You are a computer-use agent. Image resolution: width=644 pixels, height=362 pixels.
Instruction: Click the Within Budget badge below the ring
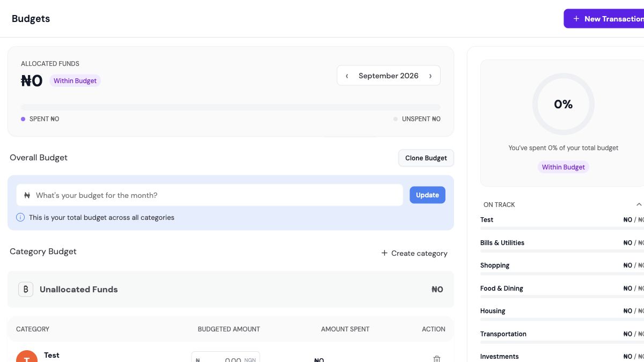point(563,167)
